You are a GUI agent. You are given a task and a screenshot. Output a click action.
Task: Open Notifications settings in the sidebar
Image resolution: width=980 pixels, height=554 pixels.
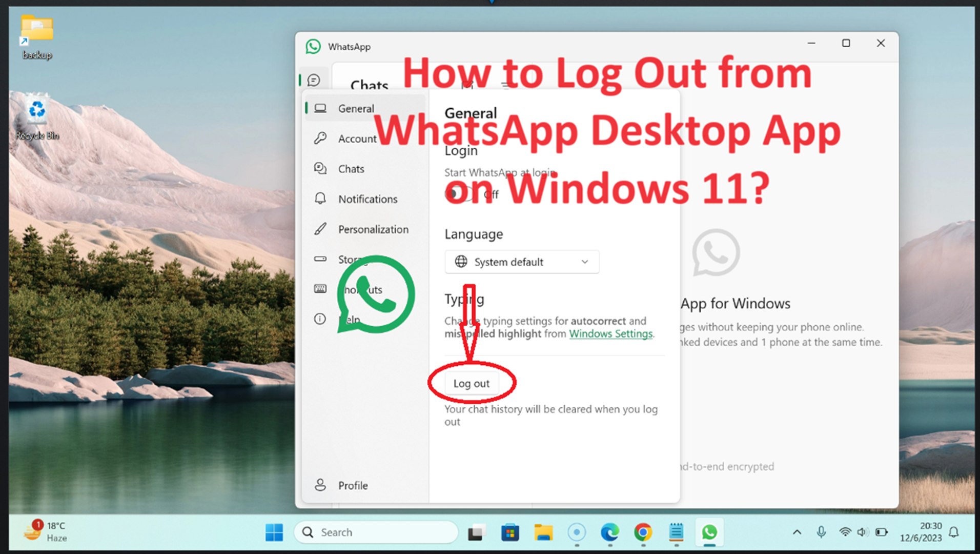(x=365, y=199)
